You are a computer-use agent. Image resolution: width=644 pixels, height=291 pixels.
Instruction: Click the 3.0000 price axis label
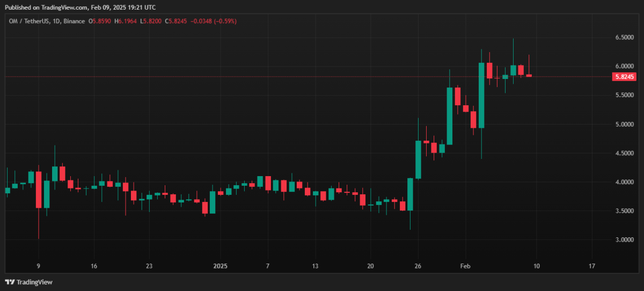624,240
